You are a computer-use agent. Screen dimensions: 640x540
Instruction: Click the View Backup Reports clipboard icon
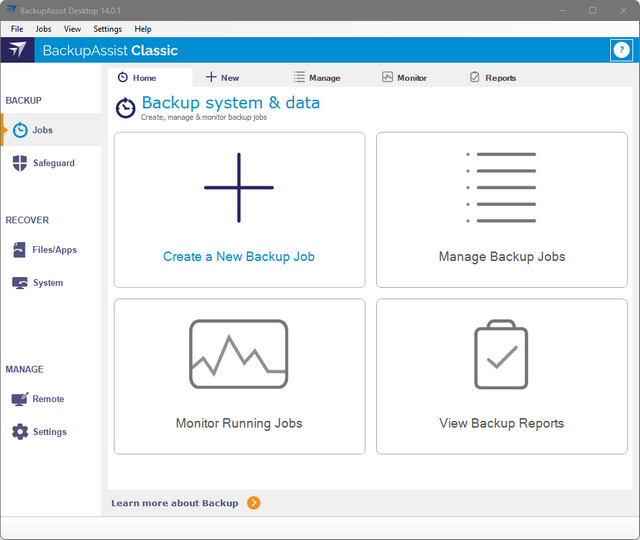pyautogui.click(x=501, y=354)
